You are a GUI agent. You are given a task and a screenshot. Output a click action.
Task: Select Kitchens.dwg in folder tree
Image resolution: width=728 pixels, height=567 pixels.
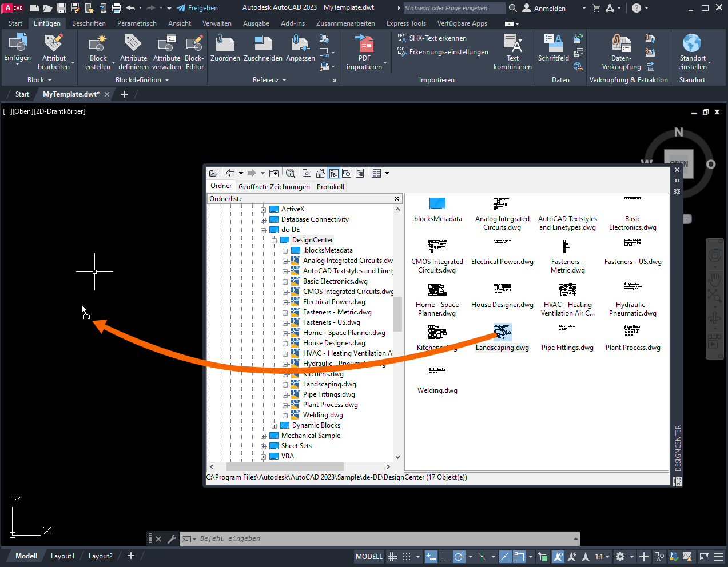coord(323,374)
